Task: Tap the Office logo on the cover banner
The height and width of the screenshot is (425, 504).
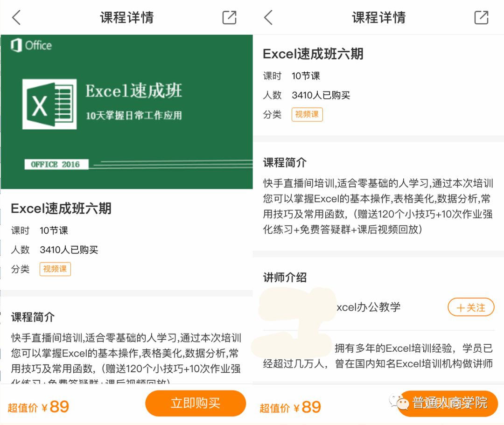Action: 31,45
